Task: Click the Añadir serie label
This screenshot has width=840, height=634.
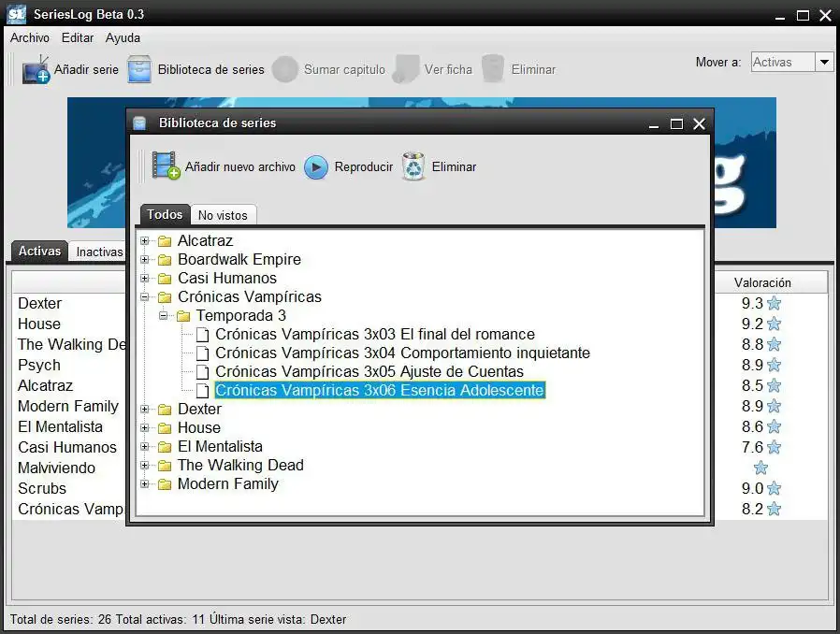Action: pos(86,69)
